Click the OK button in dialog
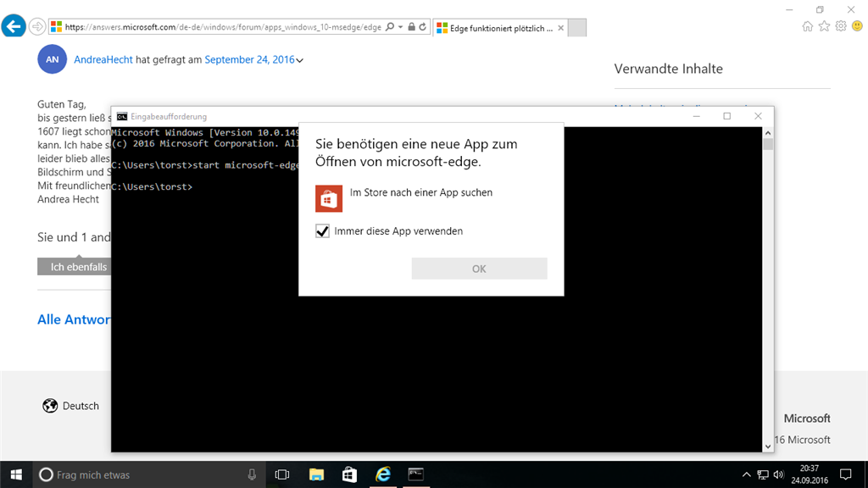The width and height of the screenshot is (868, 488). 480,269
